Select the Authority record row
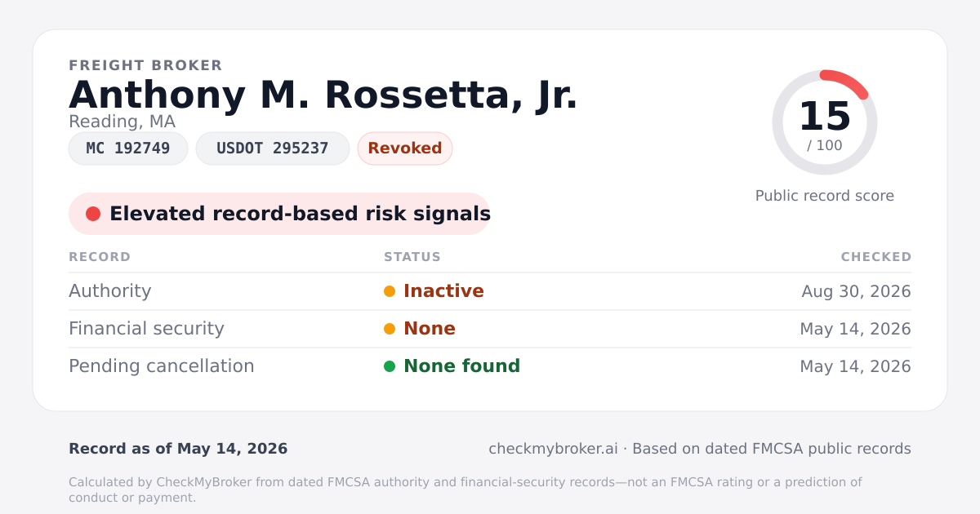Viewport: 980px width, 514px height. tap(490, 291)
